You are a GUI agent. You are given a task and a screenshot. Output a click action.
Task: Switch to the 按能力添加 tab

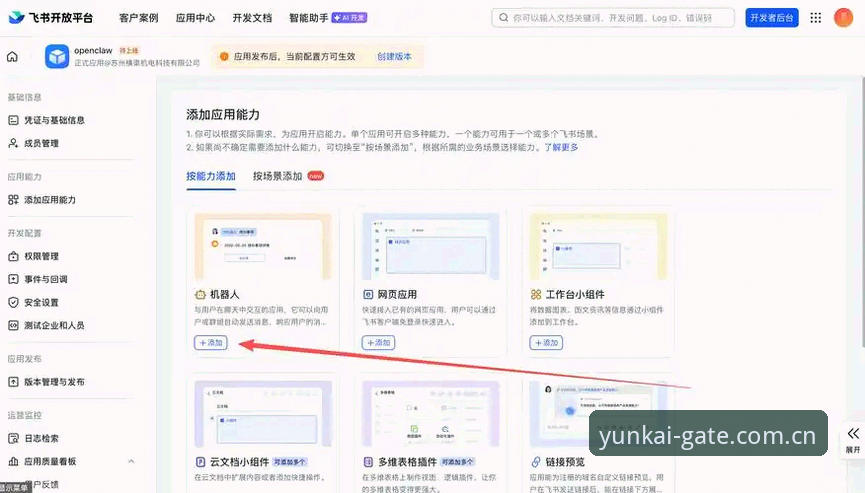(211, 176)
